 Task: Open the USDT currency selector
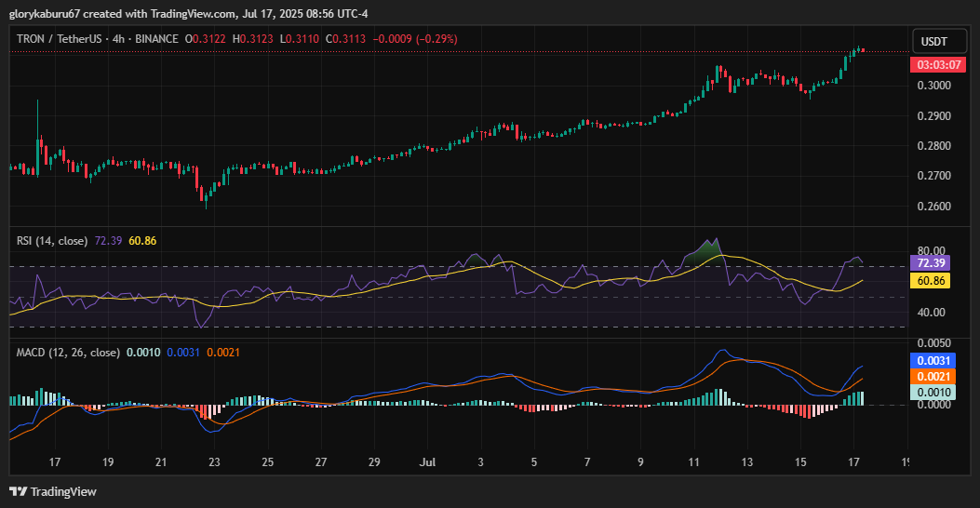[x=933, y=41]
